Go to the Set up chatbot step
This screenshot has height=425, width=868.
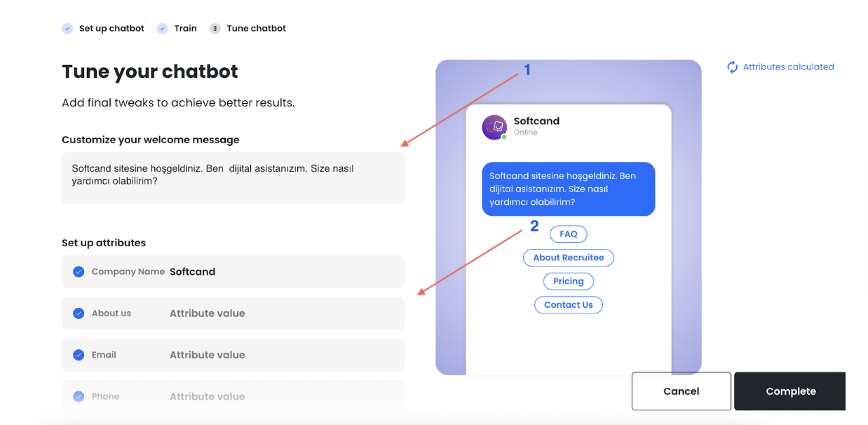(111, 29)
